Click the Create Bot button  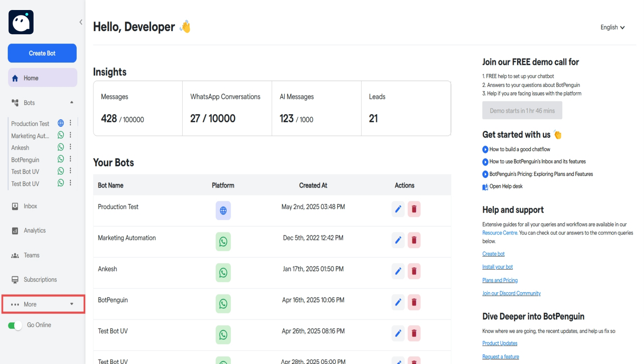coord(42,53)
